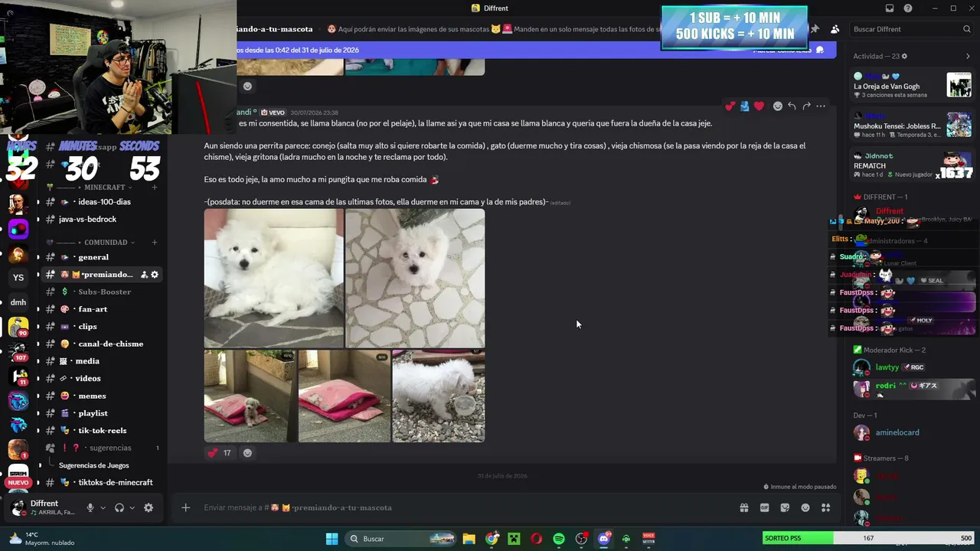Open the Discord help icon
The image size is (980, 551).
(x=908, y=8)
